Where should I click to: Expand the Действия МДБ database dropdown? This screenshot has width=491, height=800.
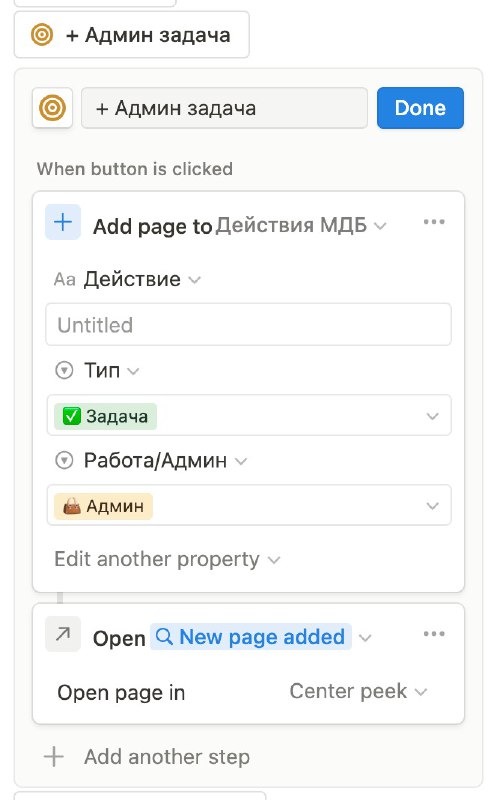coord(301,225)
